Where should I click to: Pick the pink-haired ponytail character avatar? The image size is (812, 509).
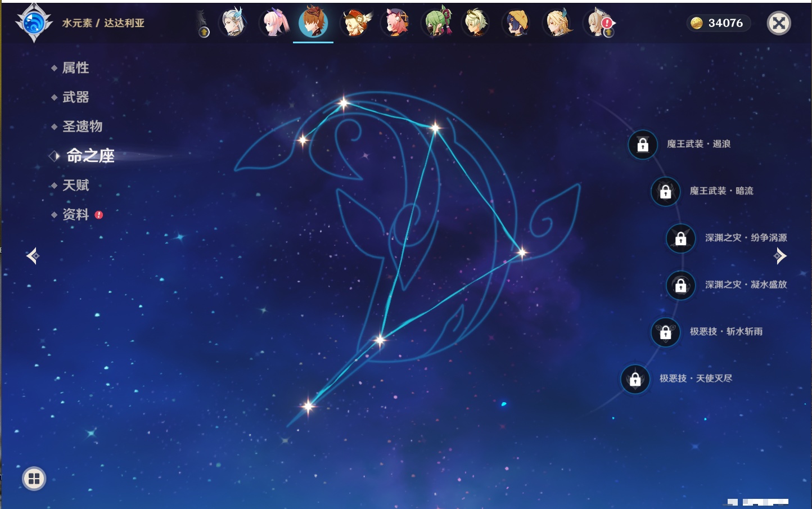[x=274, y=23]
